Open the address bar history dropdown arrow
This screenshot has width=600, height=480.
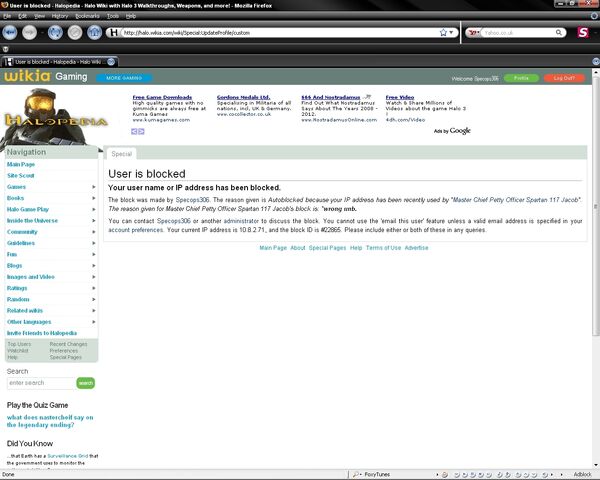(x=452, y=33)
